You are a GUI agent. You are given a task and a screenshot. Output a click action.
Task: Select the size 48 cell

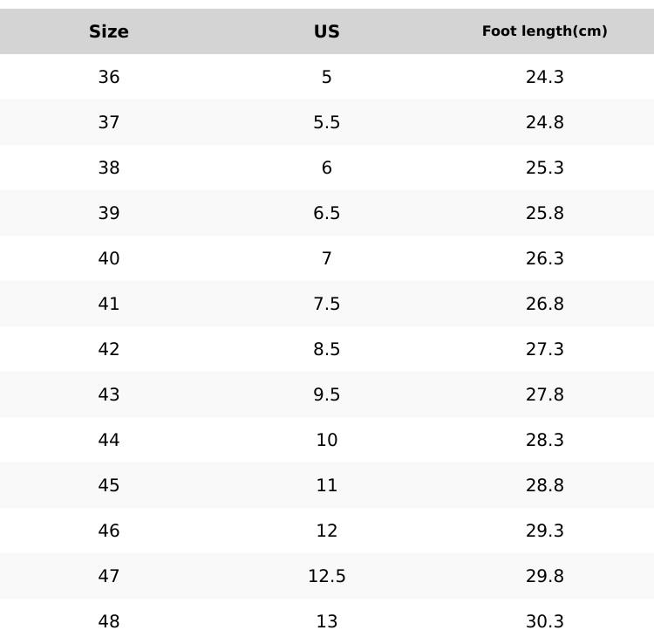109,621
